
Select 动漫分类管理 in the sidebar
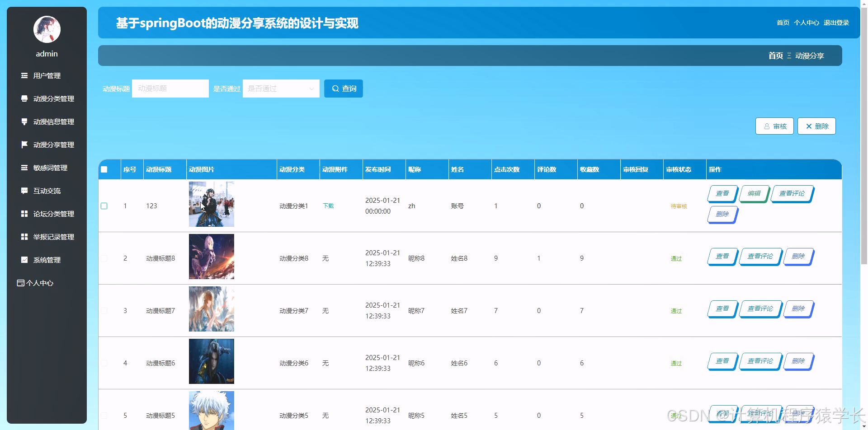click(53, 98)
